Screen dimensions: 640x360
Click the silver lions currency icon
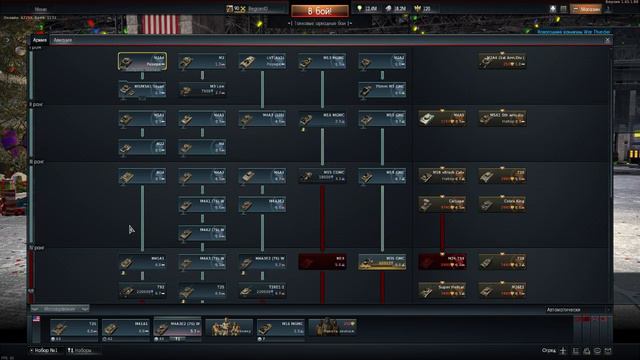[389, 9]
